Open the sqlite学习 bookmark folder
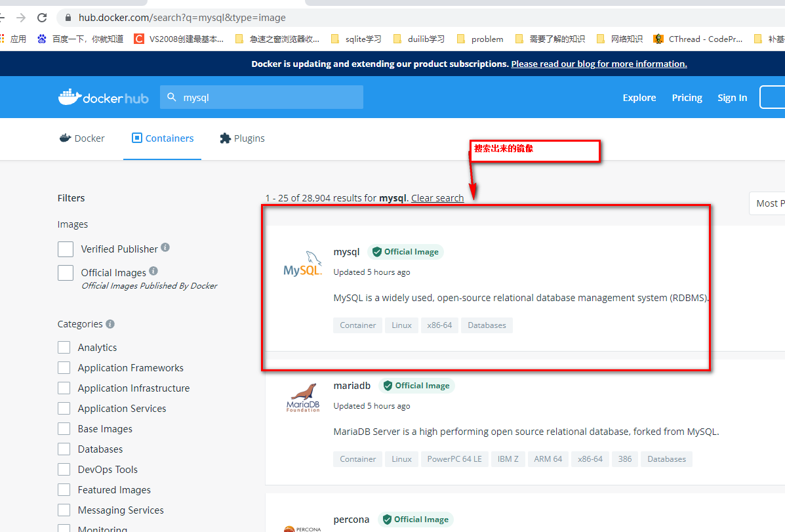Image resolution: width=785 pixels, height=532 pixels. pos(357,39)
